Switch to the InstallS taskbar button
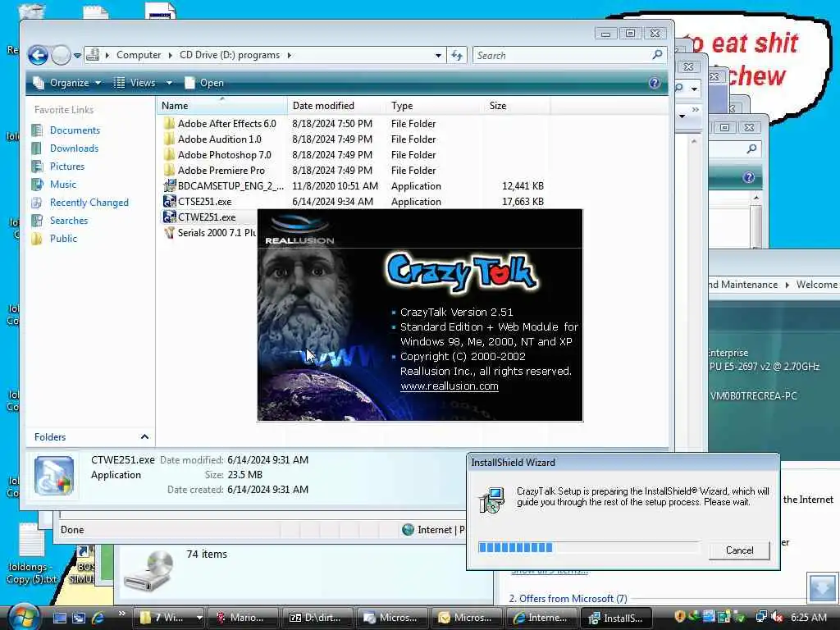 [616, 618]
